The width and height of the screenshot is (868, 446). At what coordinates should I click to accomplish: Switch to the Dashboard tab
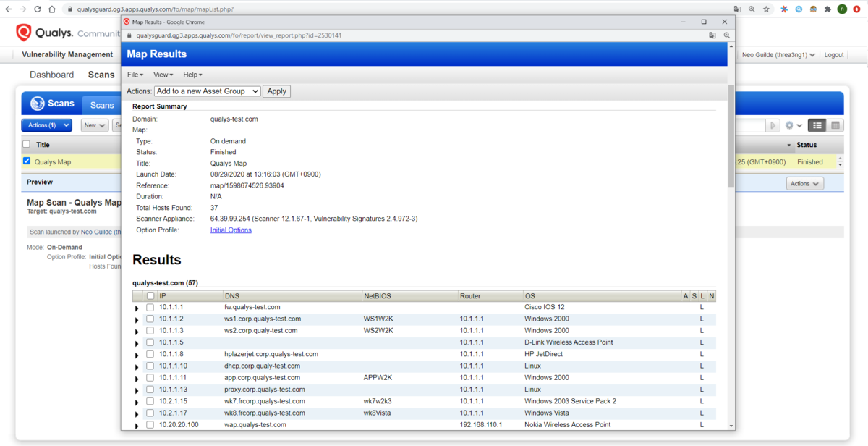pyautogui.click(x=51, y=75)
